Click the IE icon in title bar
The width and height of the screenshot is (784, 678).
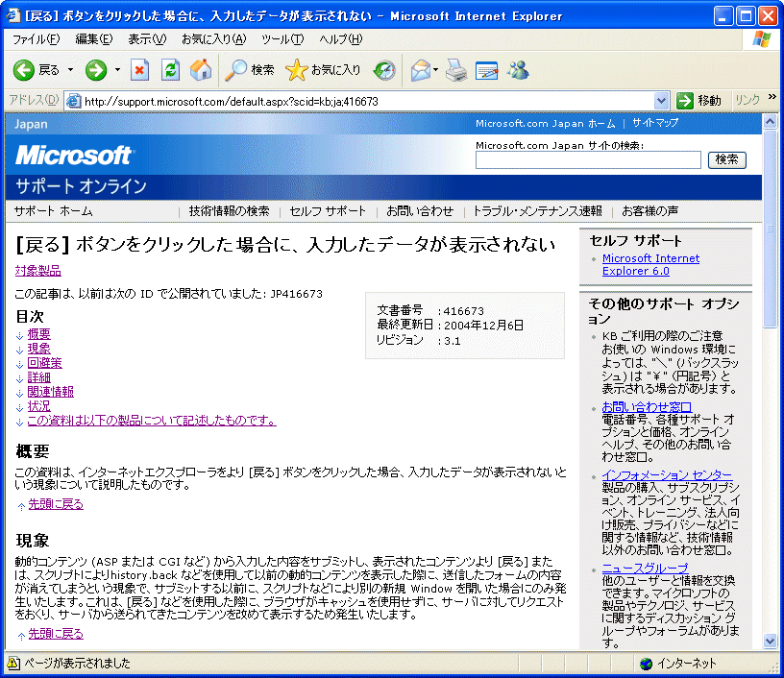[12, 16]
